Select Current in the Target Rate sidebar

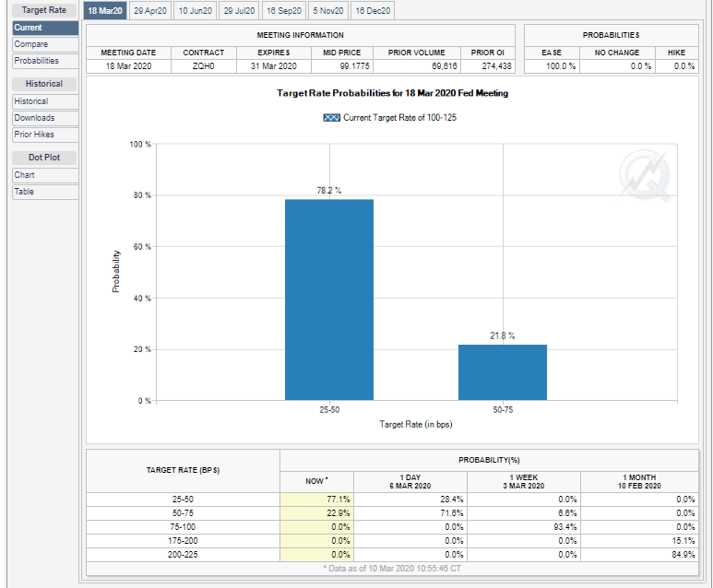(44, 28)
